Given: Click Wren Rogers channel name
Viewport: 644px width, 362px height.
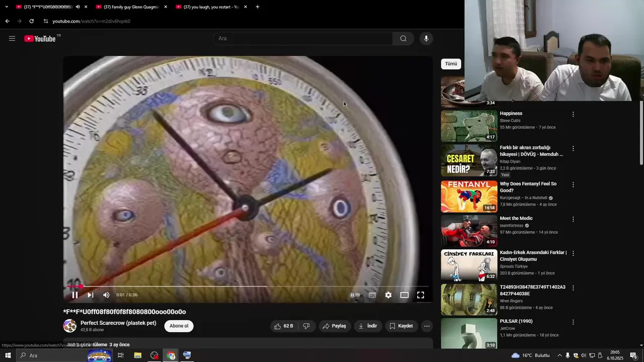Looking at the screenshot, I should pyautogui.click(x=511, y=301).
